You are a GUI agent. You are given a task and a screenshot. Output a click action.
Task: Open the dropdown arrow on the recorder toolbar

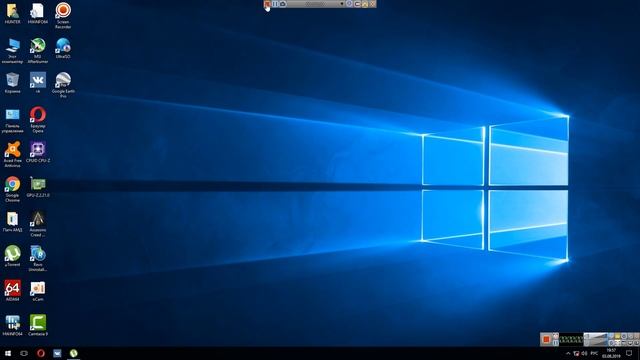[342, 4]
